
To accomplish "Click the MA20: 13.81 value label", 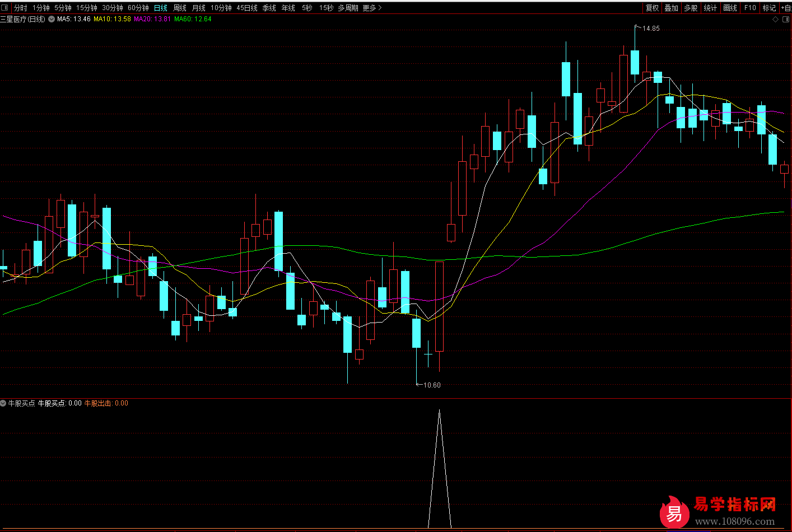I will [x=152, y=19].
